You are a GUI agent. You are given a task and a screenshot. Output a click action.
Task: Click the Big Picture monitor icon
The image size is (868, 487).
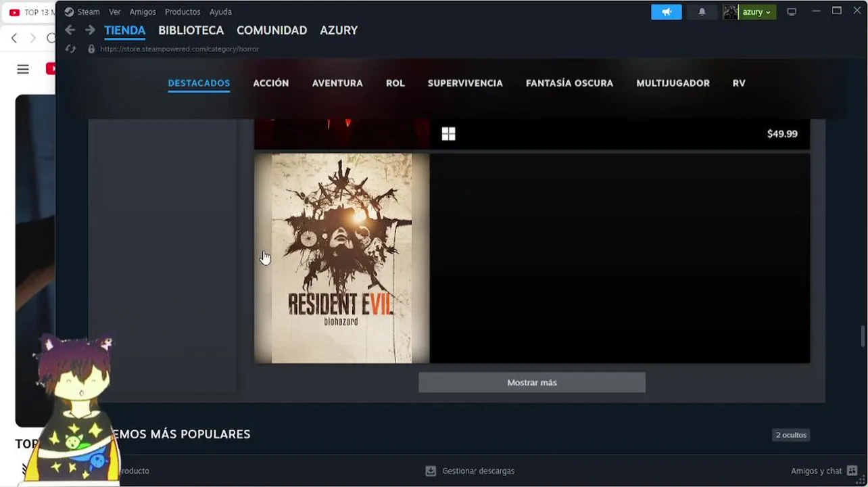point(792,11)
